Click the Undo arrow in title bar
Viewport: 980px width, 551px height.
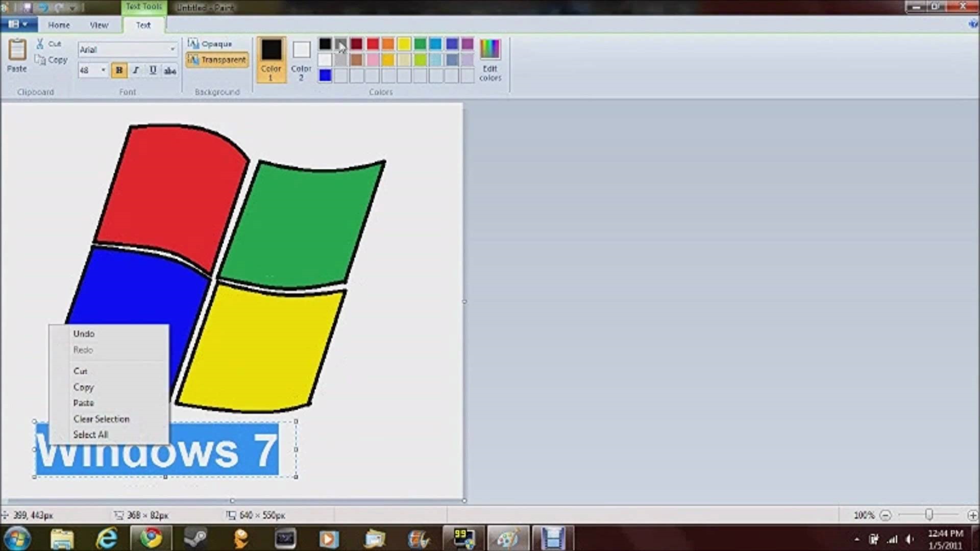(x=43, y=8)
